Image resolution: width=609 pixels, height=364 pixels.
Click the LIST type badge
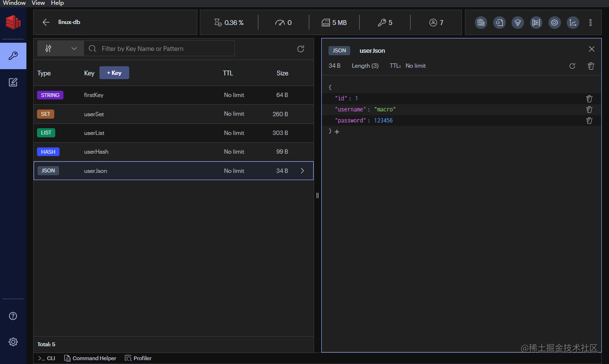pos(46,133)
